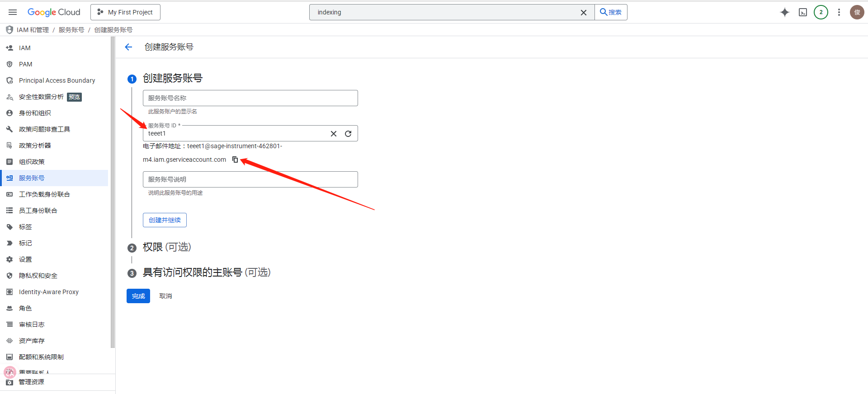This screenshot has width=868, height=394.
Task: Click the step 1 创建服务账号 heading
Action: coord(173,78)
